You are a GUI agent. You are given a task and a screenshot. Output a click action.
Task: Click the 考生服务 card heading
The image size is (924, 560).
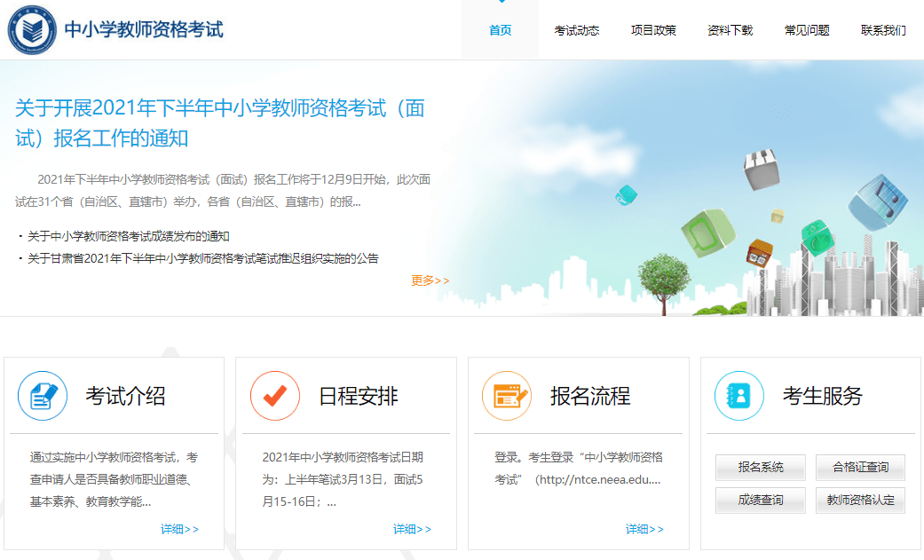[823, 396]
